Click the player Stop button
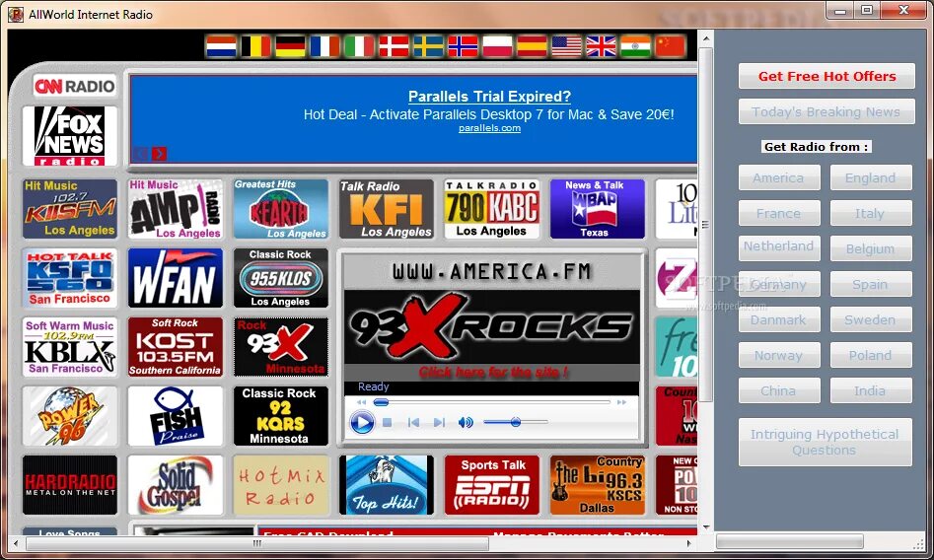934x560 pixels. click(388, 422)
